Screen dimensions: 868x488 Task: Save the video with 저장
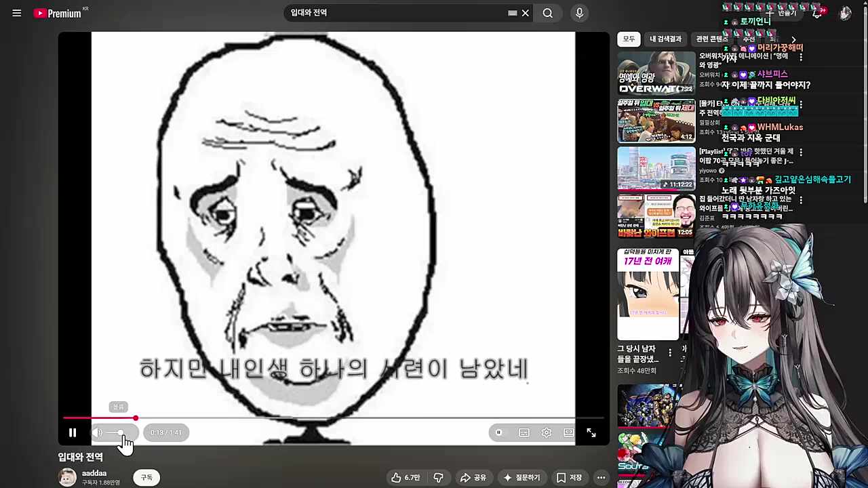[569, 478]
